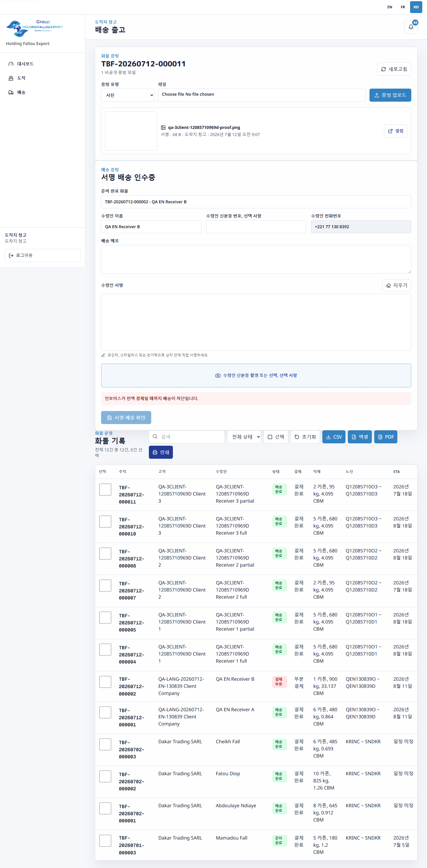Screen dimensions: 427x868
Task: Click recipient Cheikh Fall
Action: [x=228, y=742]
